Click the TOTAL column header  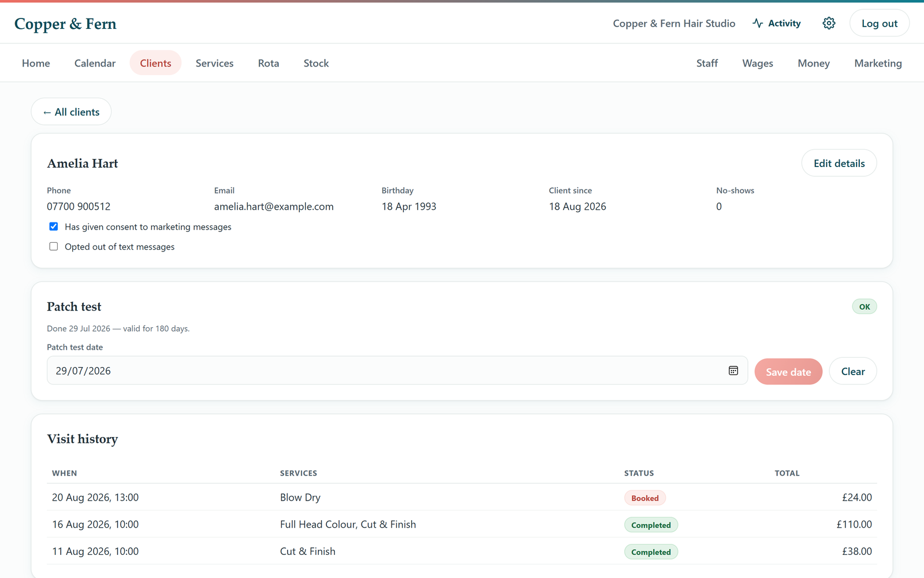click(x=787, y=473)
